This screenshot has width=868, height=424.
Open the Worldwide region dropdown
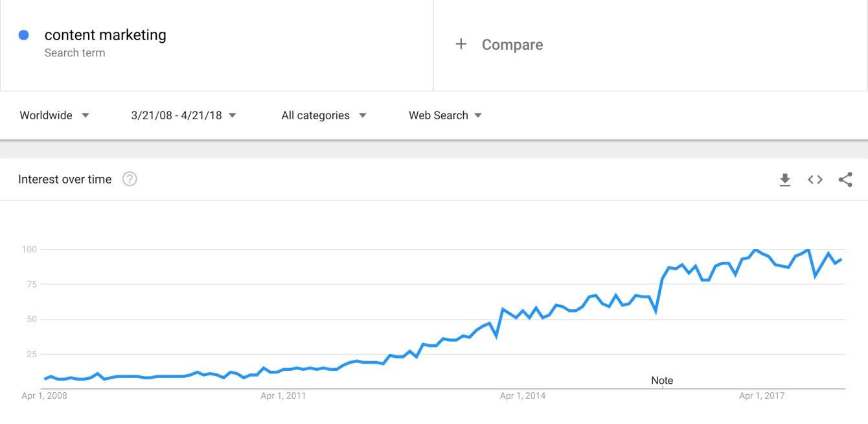tap(54, 115)
